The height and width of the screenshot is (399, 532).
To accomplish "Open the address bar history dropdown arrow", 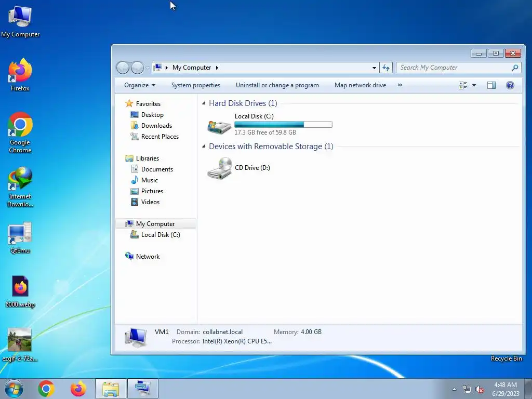I will [x=374, y=68].
